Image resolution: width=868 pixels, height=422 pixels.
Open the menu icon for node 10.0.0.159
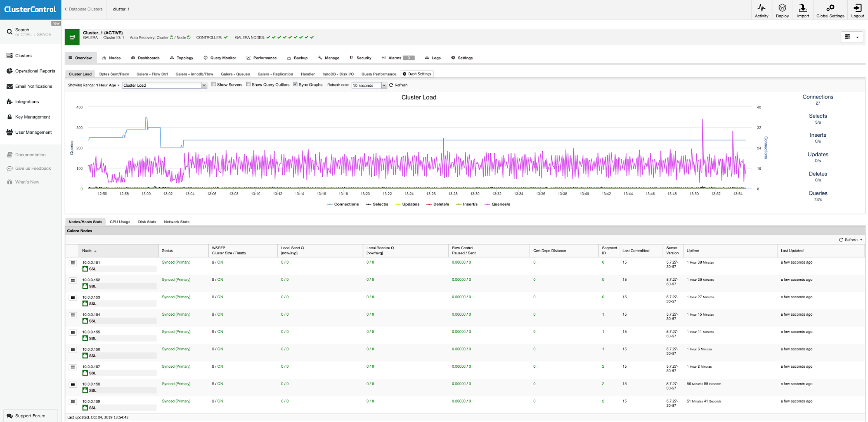tap(73, 402)
